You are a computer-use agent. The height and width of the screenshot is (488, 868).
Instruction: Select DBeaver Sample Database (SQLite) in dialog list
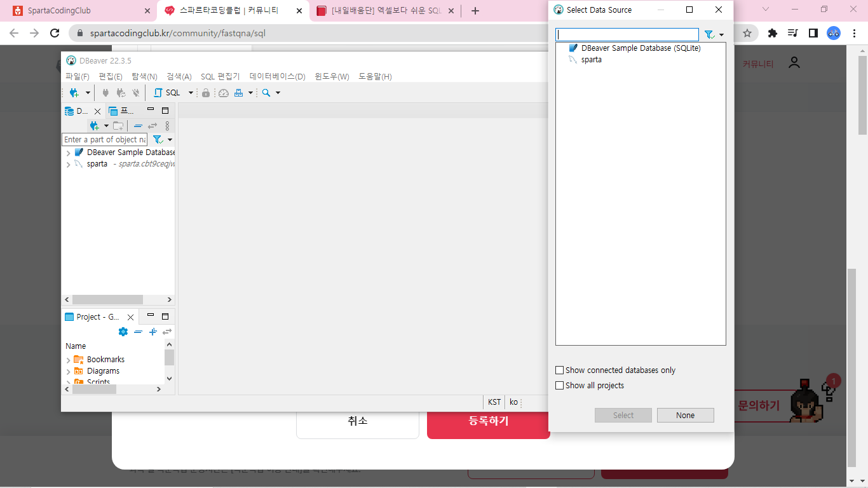pyautogui.click(x=641, y=48)
